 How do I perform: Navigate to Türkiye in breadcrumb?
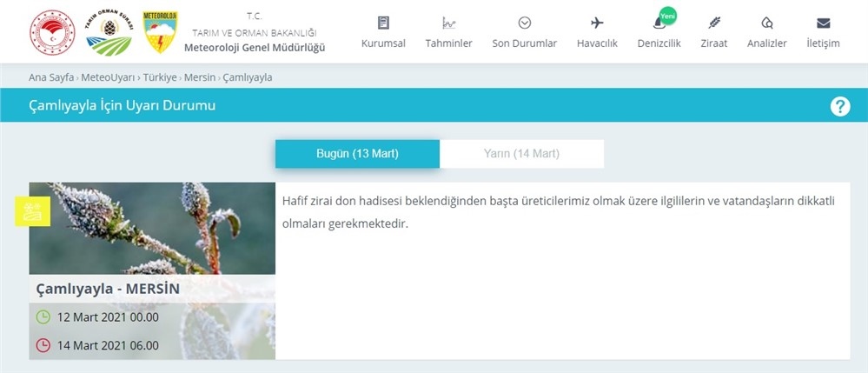coord(160,77)
